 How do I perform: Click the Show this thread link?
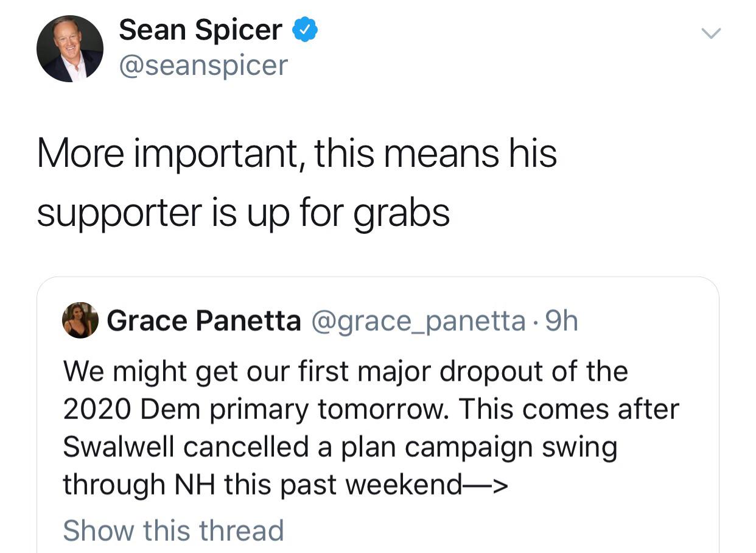click(173, 530)
